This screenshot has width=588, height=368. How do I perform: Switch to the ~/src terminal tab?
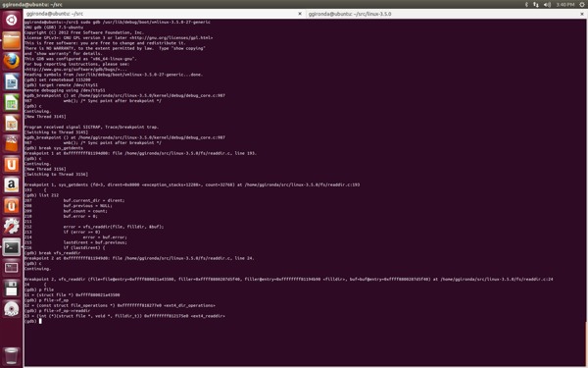(164, 14)
